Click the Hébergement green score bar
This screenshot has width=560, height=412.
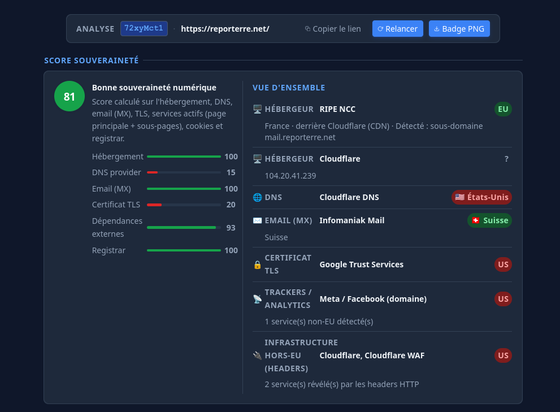(x=184, y=156)
